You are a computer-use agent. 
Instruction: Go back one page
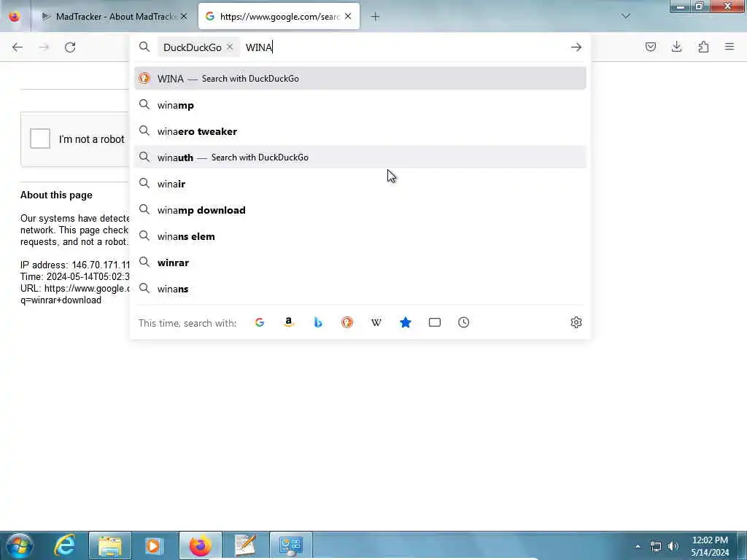(18, 47)
